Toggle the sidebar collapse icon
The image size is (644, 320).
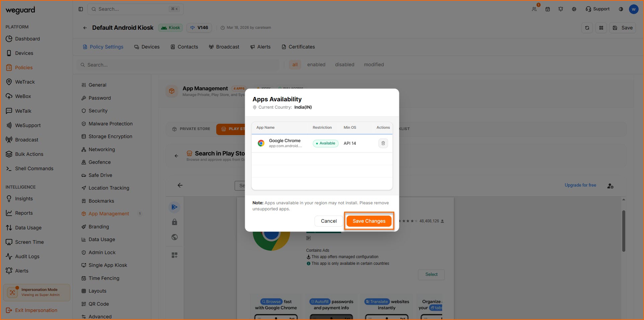tap(81, 9)
